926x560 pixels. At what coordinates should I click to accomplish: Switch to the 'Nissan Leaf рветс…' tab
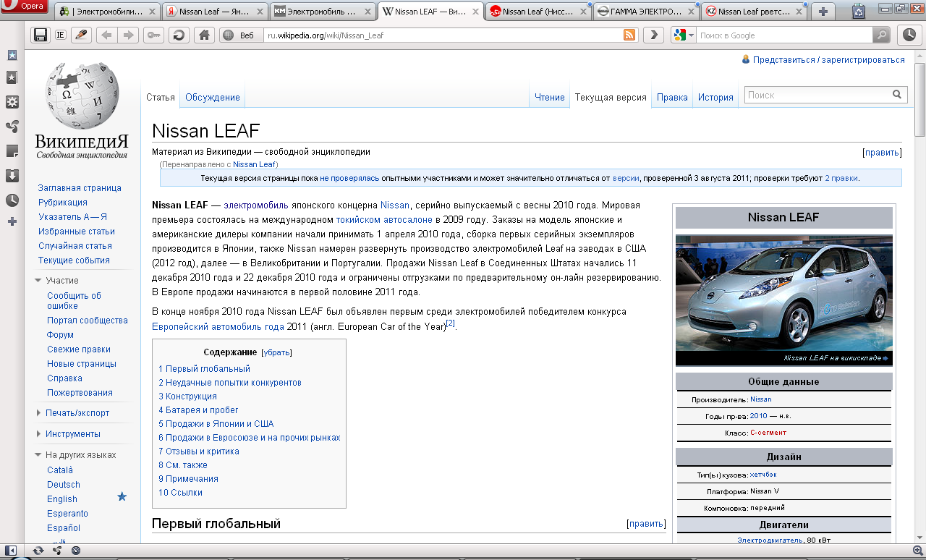753,12
